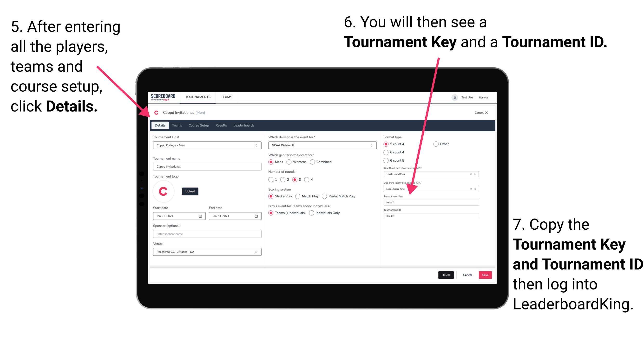Click the upload logo icon

pyautogui.click(x=190, y=191)
